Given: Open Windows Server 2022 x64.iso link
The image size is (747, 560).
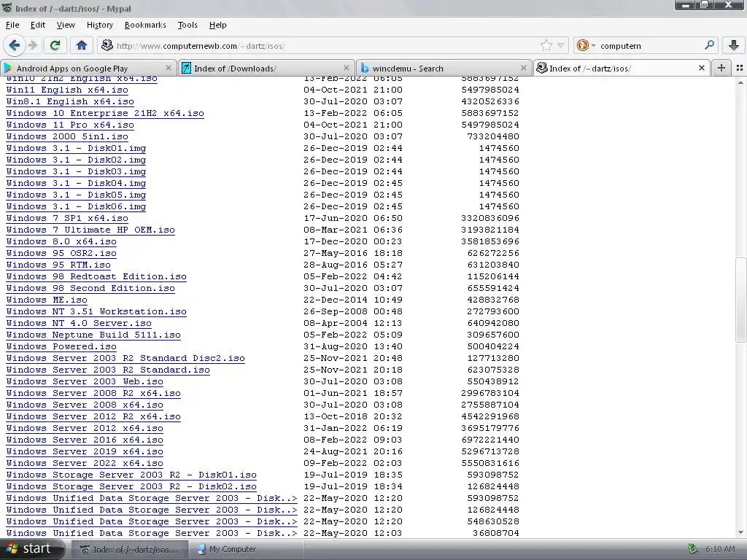Looking at the screenshot, I should (x=85, y=463).
